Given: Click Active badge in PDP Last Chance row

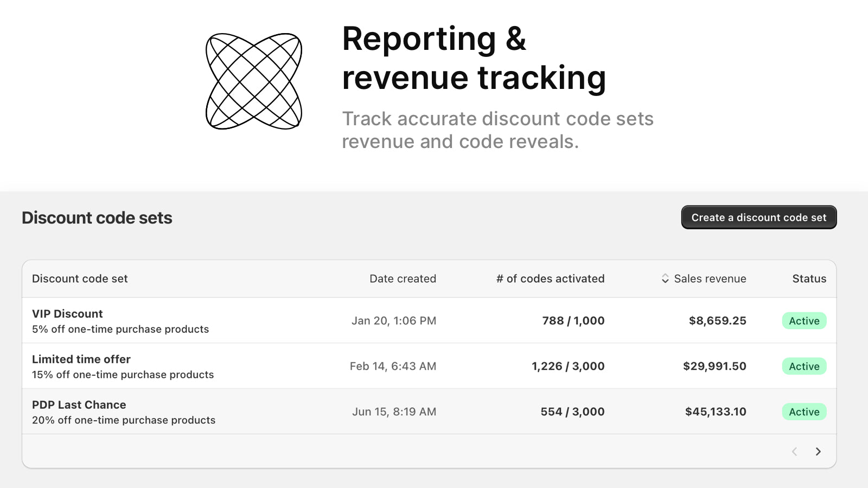Looking at the screenshot, I should [x=804, y=412].
